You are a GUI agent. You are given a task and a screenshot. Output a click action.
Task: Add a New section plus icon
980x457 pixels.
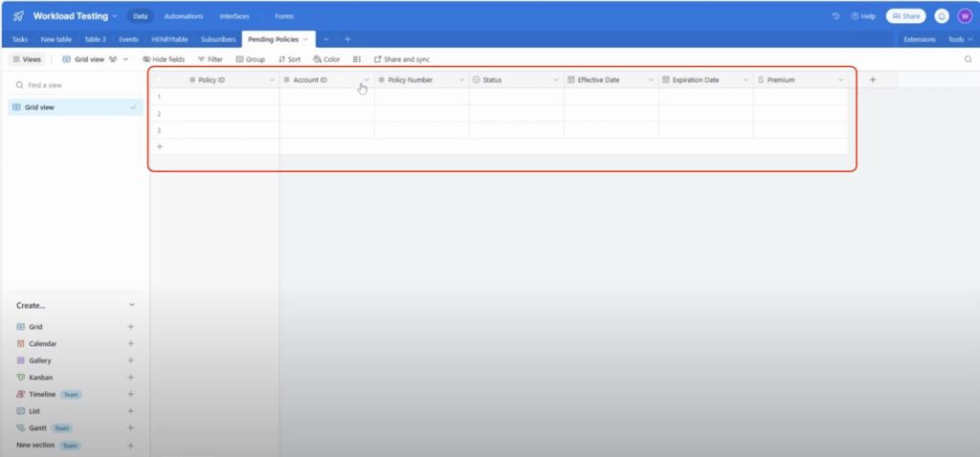click(130, 446)
